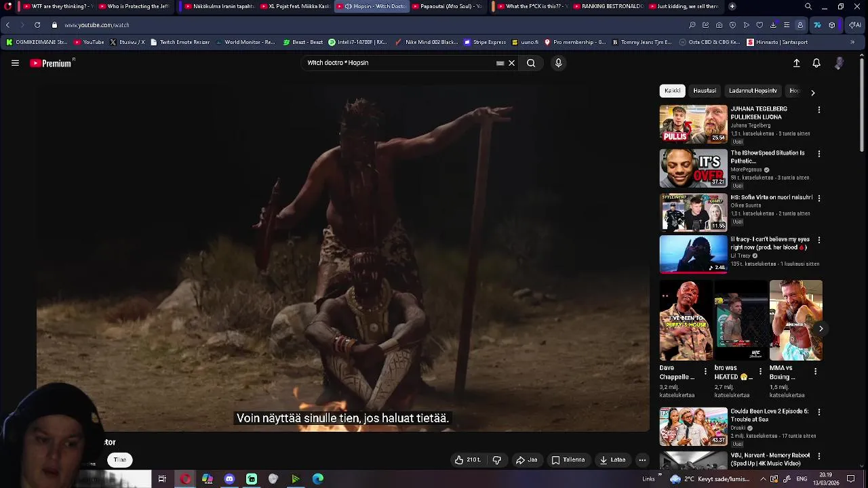Image resolution: width=868 pixels, height=488 pixels.
Task: Open options for Coulda Been Love video
Action: click(x=818, y=412)
